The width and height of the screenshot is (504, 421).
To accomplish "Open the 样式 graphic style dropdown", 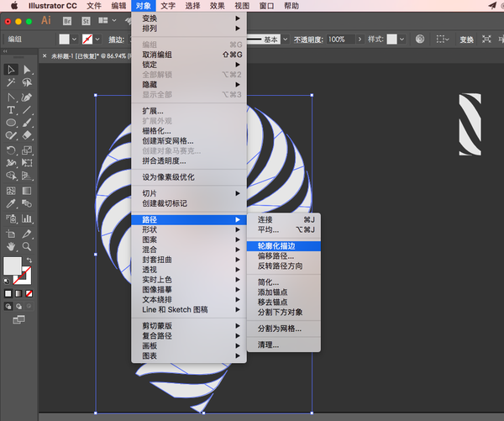I will pyautogui.click(x=402, y=39).
